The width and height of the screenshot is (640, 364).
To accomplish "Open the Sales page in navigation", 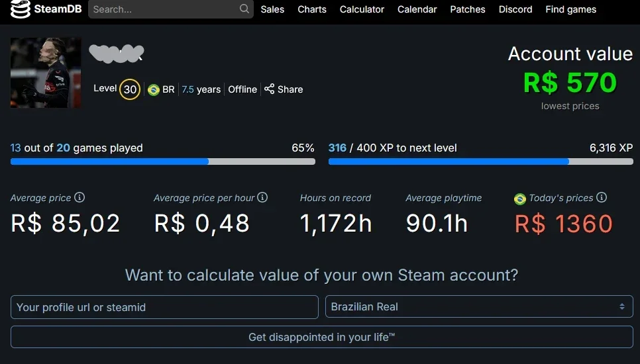I will click(272, 9).
